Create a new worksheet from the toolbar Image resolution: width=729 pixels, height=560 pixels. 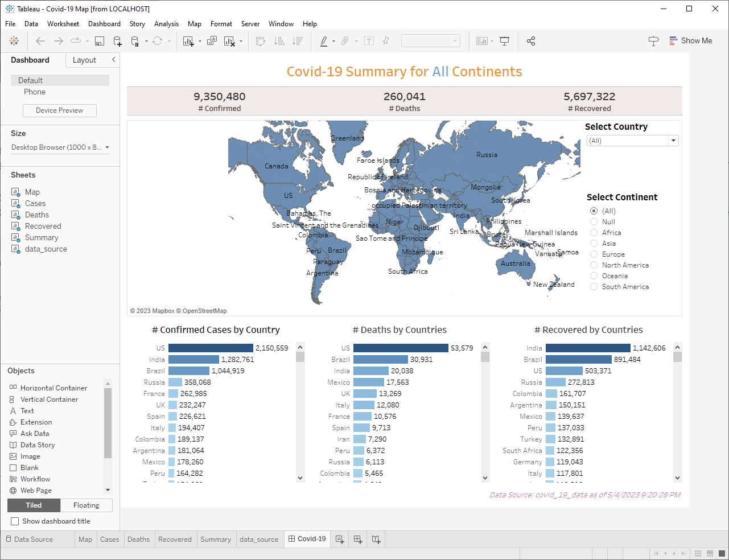click(188, 40)
